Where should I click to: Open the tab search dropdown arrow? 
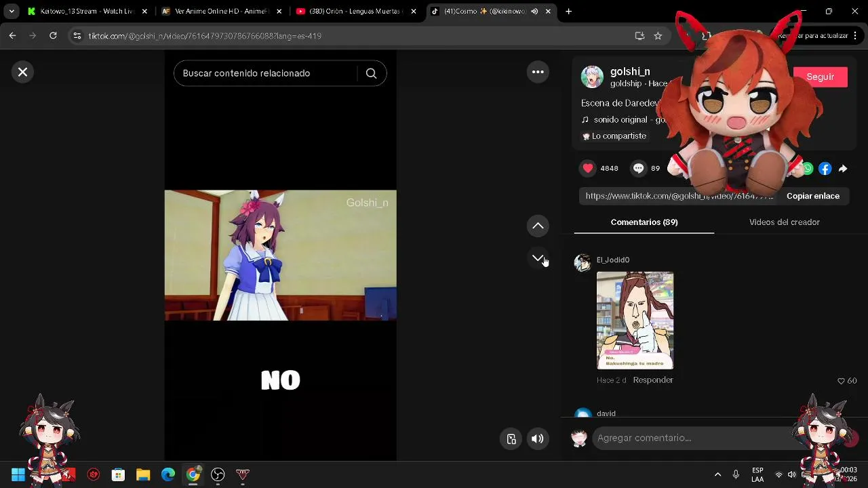pos(12,12)
